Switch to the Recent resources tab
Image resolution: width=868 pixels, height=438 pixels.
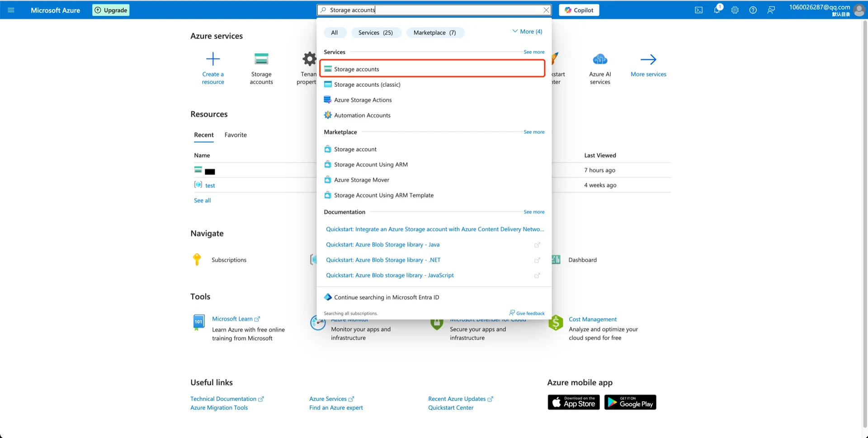(x=204, y=135)
